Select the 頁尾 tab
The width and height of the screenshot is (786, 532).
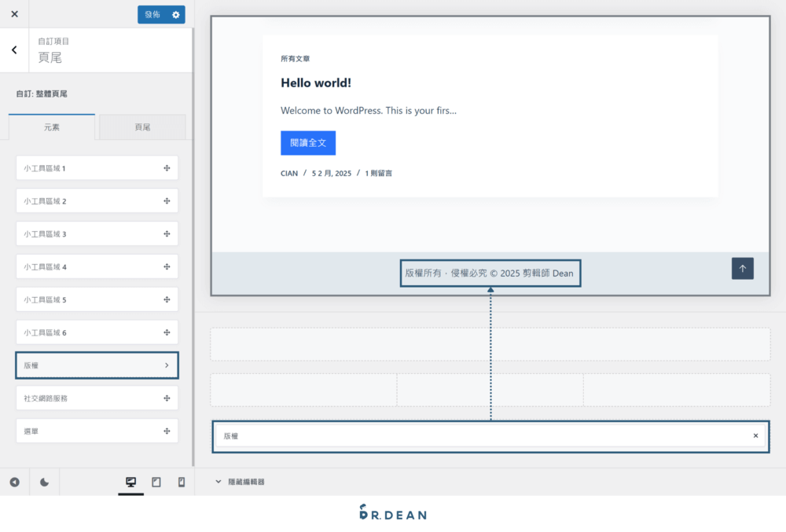coord(142,127)
